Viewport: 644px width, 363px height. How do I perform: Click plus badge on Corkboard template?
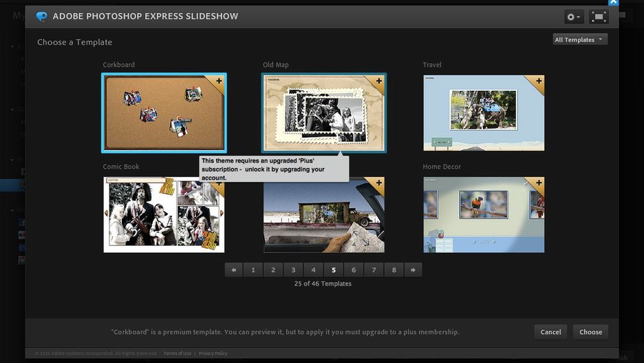(x=219, y=81)
